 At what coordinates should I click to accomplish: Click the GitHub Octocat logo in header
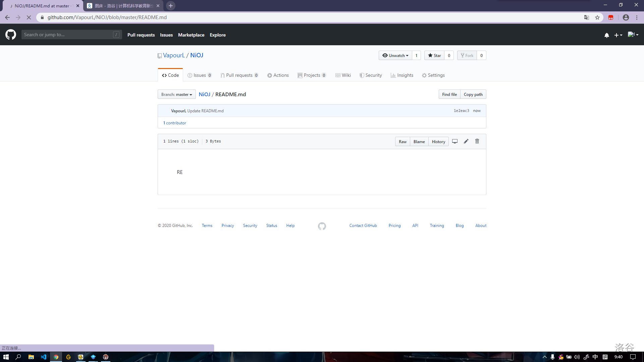11,35
